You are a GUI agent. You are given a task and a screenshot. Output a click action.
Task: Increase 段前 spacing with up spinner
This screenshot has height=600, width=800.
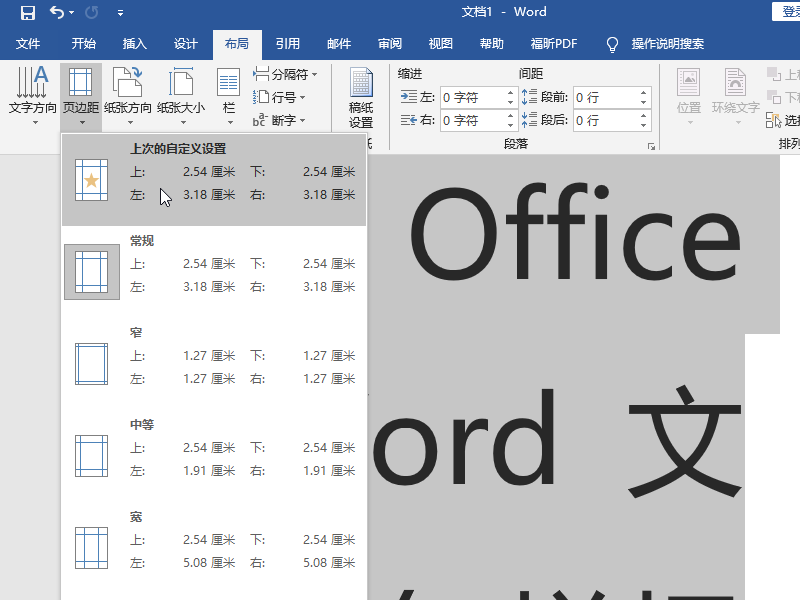(644, 92)
